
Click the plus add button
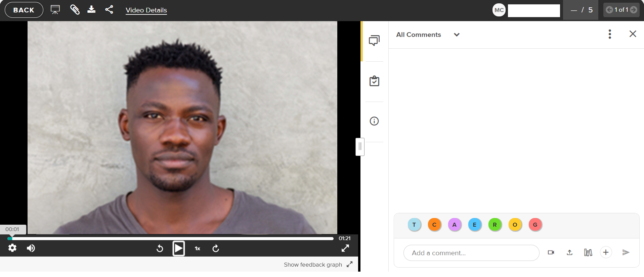coord(606,253)
